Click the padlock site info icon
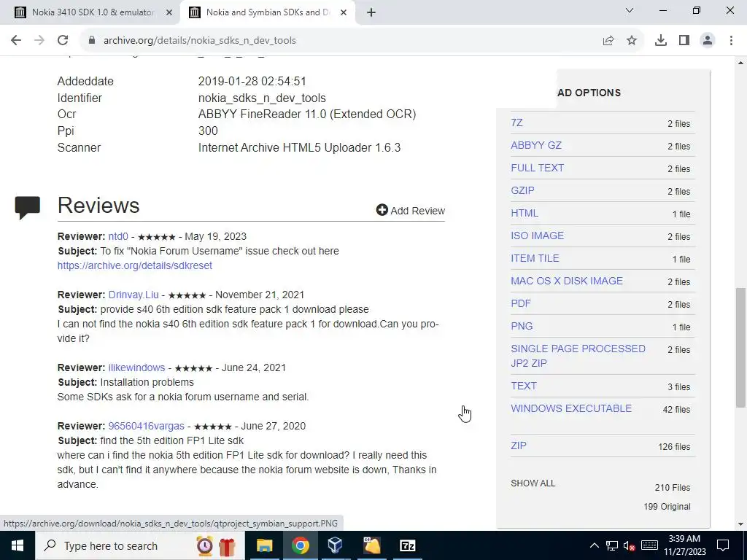This screenshot has height=560, width=747. click(x=92, y=41)
